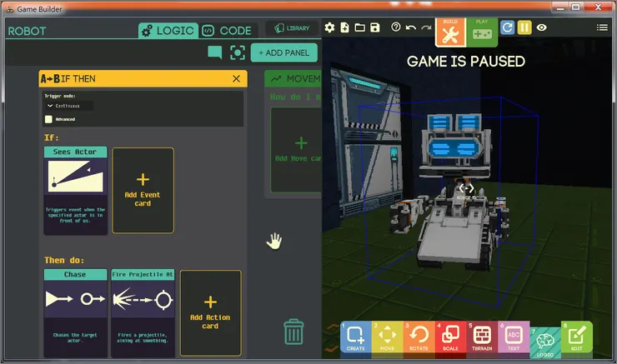617x364 pixels.
Task: Click the blue reset game icon
Action: pyautogui.click(x=507, y=27)
